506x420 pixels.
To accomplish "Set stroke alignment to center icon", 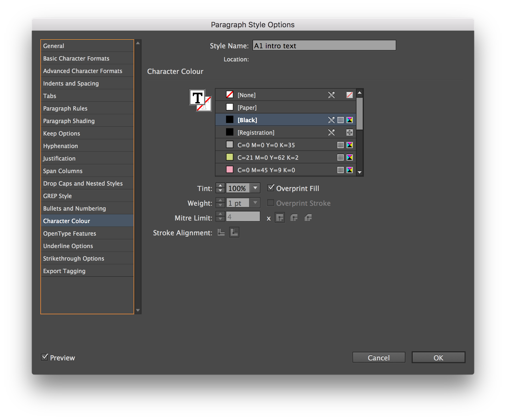I will [x=221, y=233].
